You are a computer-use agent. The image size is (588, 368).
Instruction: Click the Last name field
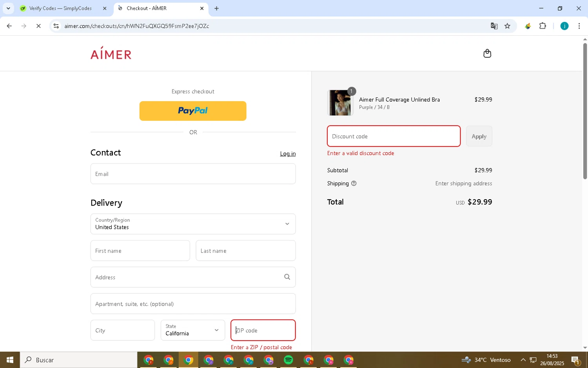click(x=246, y=251)
